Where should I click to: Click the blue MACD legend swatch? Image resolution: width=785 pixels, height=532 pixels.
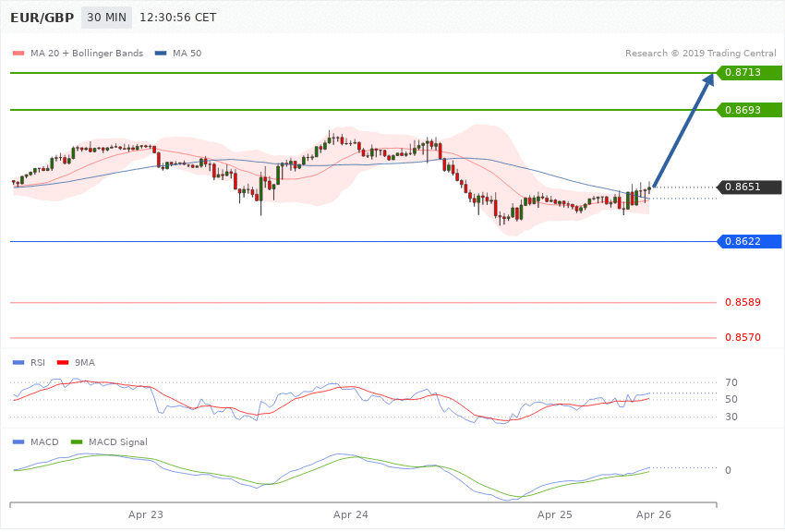18,442
